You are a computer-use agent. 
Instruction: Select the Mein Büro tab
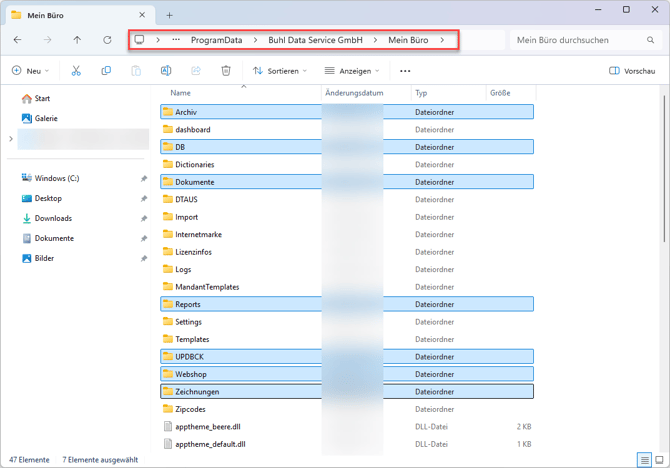tap(79, 15)
